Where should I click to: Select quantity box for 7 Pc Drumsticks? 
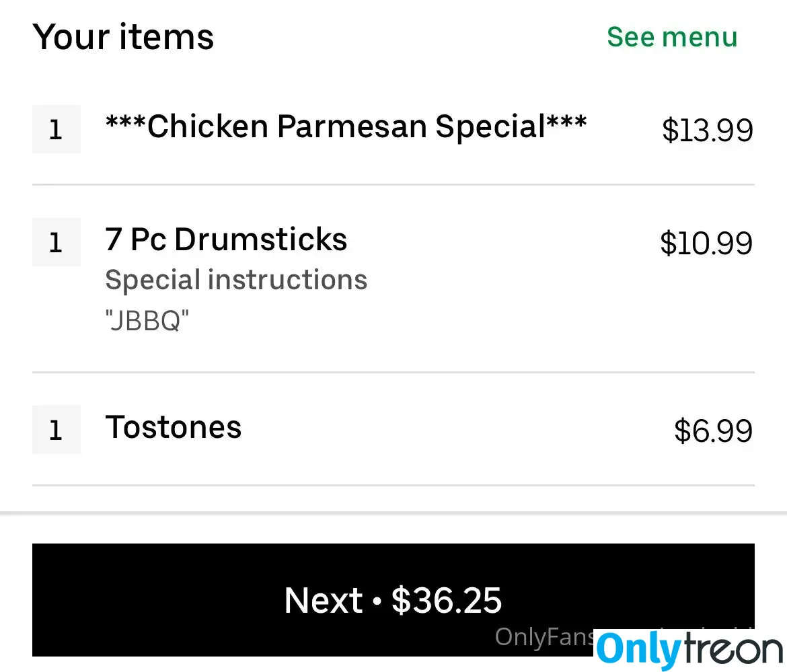(x=57, y=242)
